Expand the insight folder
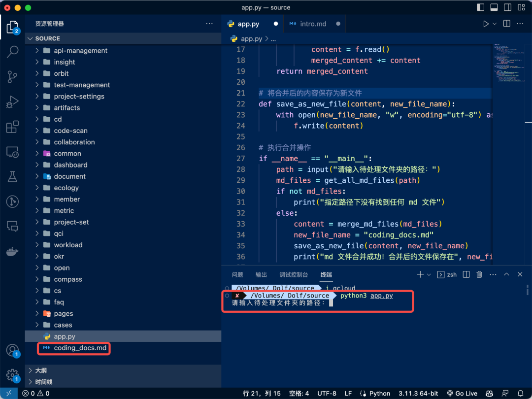This screenshot has width=532, height=399. click(123, 62)
